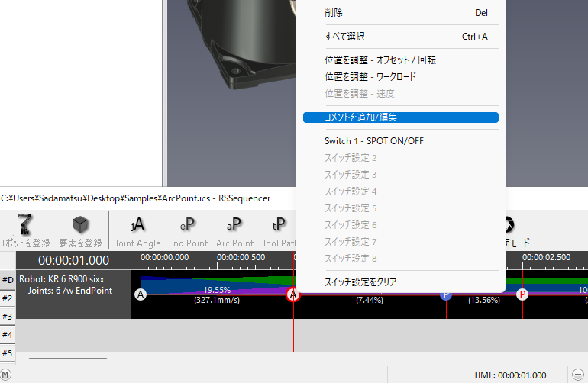Viewport: 588px width, 383px height.
Task: Select the Arc Point tool
Action: pos(234,226)
